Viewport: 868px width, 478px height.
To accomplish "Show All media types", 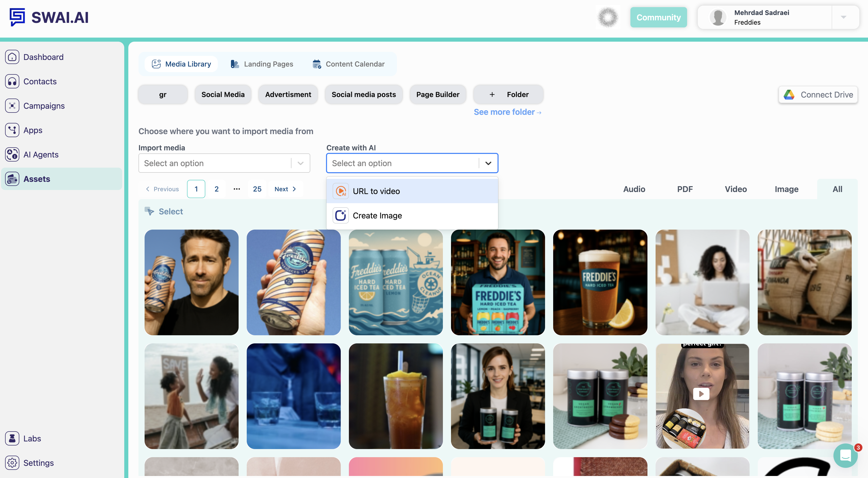I will pos(837,189).
